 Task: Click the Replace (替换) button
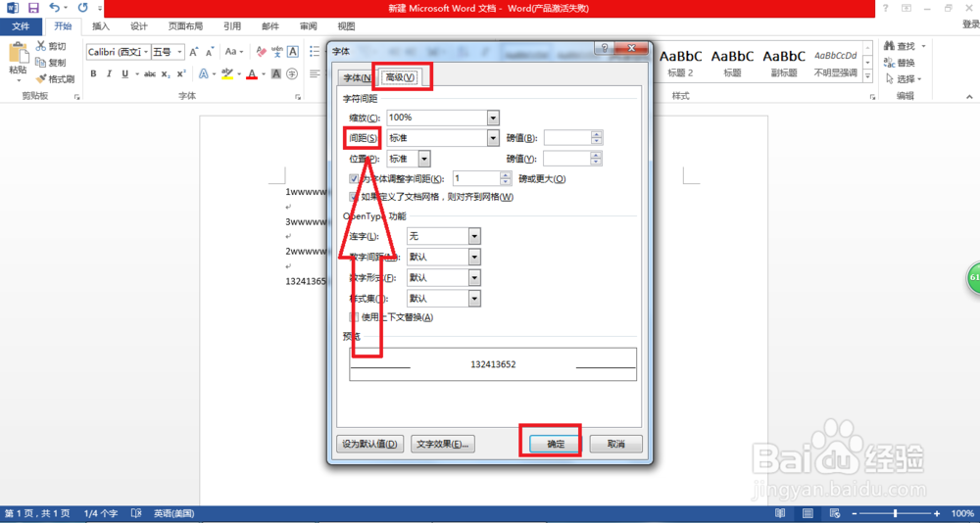click(900, 63)
